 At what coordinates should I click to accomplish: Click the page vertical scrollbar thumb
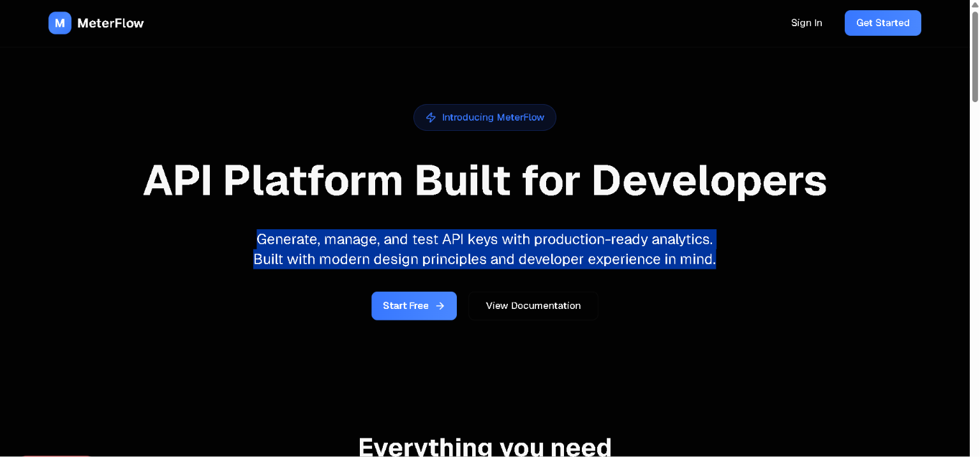click(975, 56)
